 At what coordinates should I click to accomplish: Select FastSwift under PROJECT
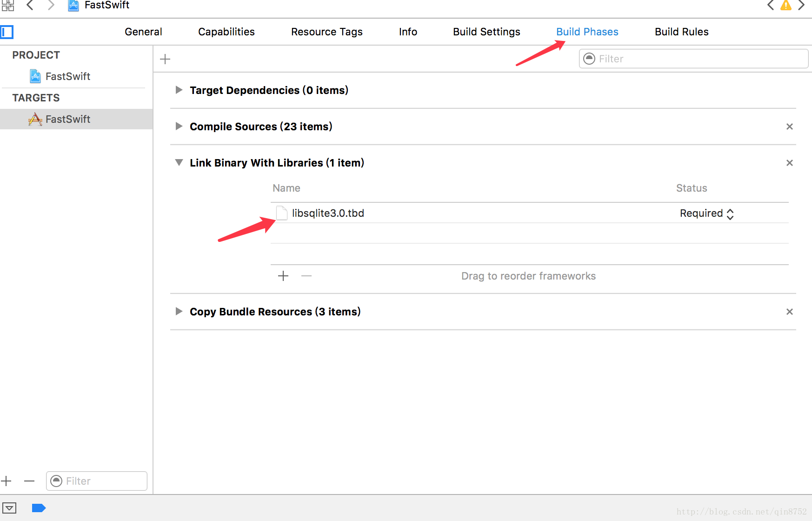[68, 76]
